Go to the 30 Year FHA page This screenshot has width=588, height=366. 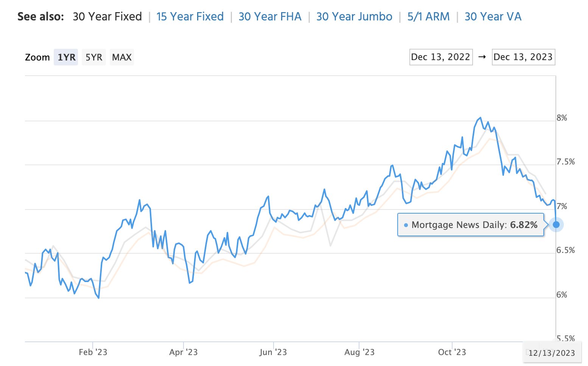click(270, 17)
